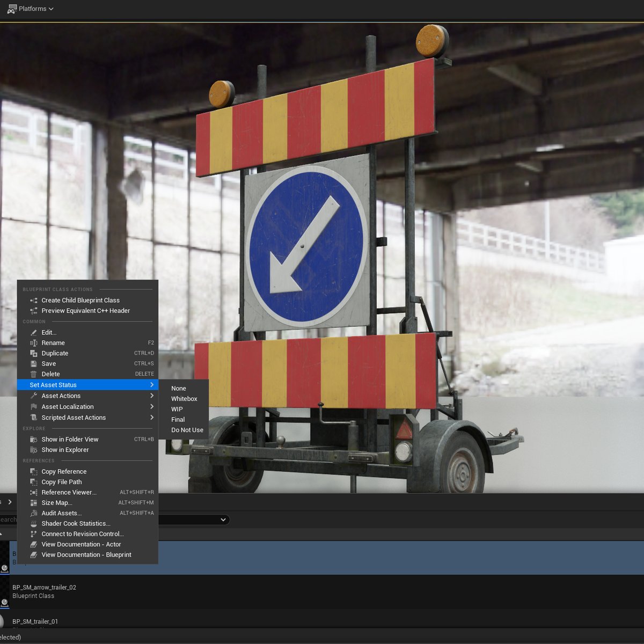
Task: Select Final in the status submenu
Action: 178,420
